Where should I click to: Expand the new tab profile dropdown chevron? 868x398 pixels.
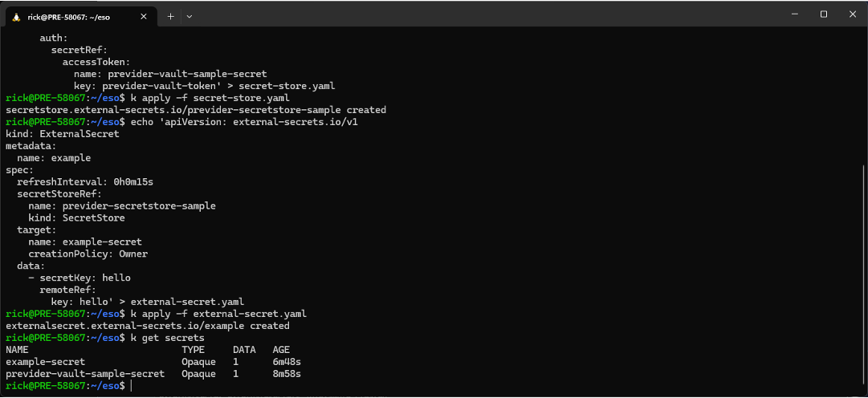tap(189, 17)
